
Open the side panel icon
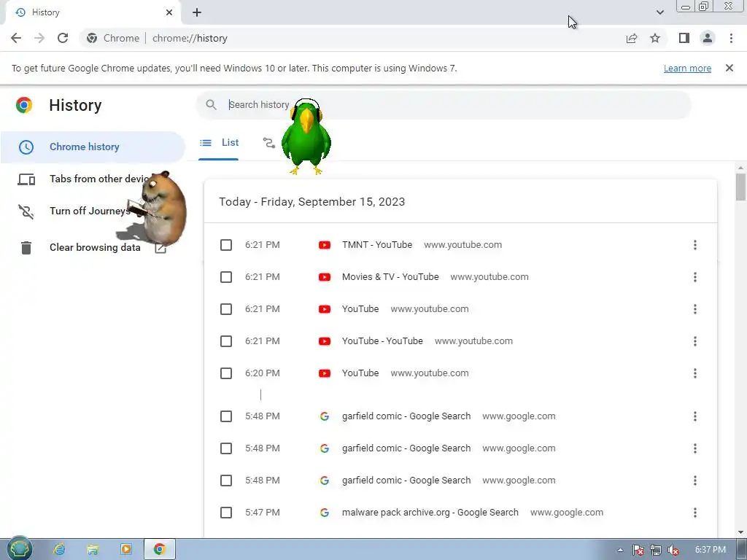684,38
